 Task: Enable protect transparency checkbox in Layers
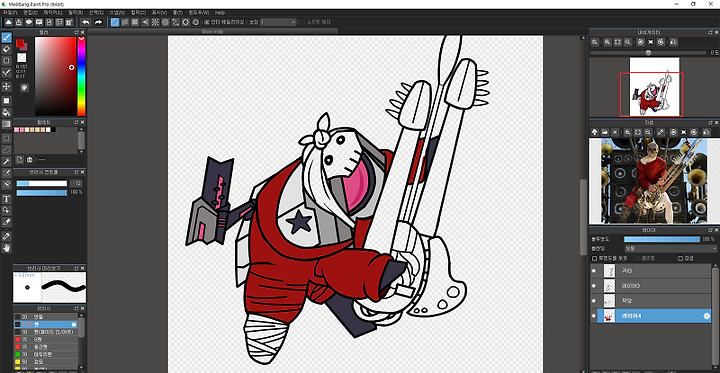pos(594,259)
